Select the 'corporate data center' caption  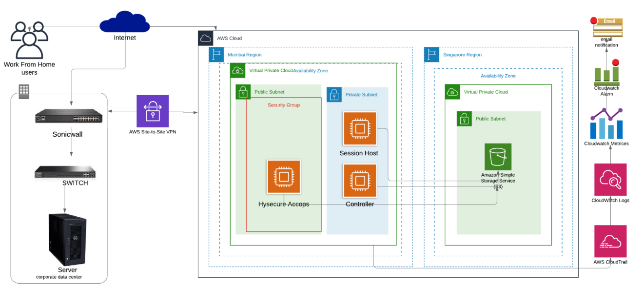(x=59, y=277)
